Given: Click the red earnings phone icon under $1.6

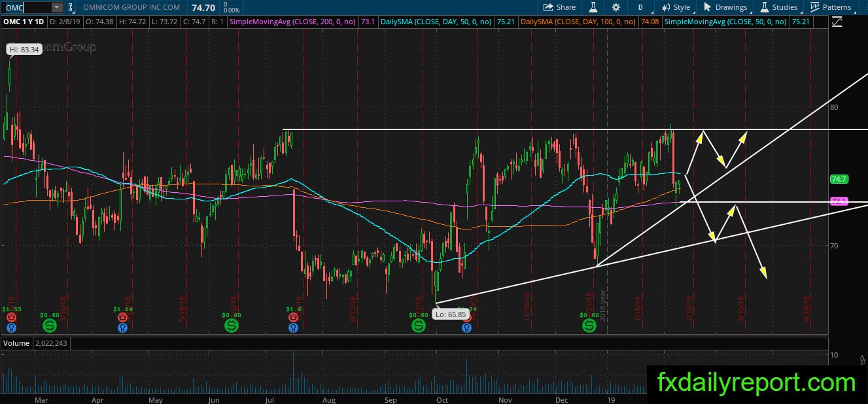Looking at the screenshot, I should tap(293, 317).
